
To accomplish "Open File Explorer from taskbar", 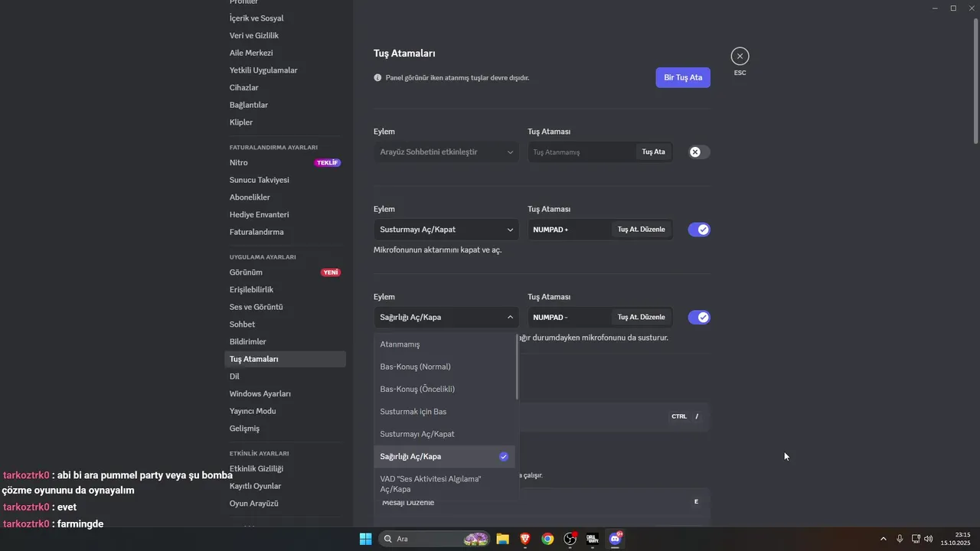I will 502,539.
